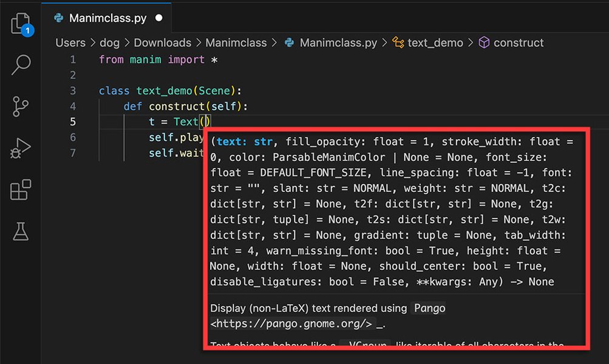609x364 pixels.
Task: Click 'dog' breadcrumb folder
Action: 109,42
